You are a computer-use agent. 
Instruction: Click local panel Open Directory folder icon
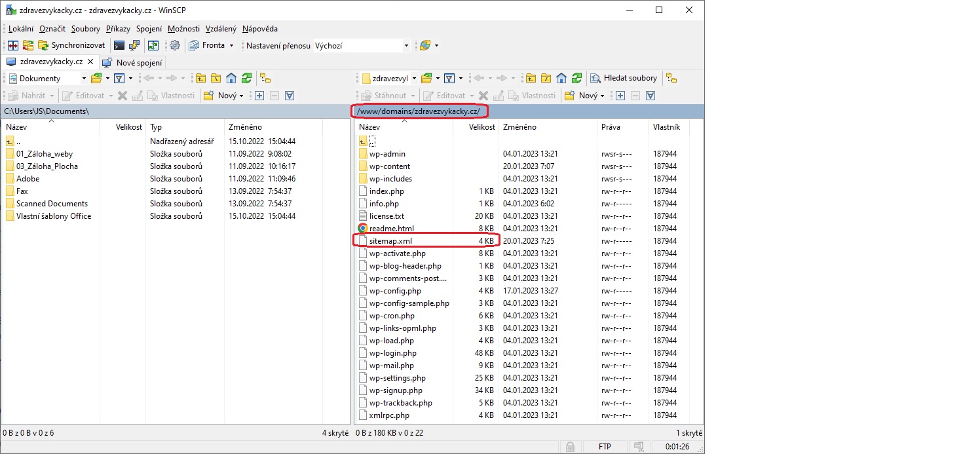click(96, 78)
